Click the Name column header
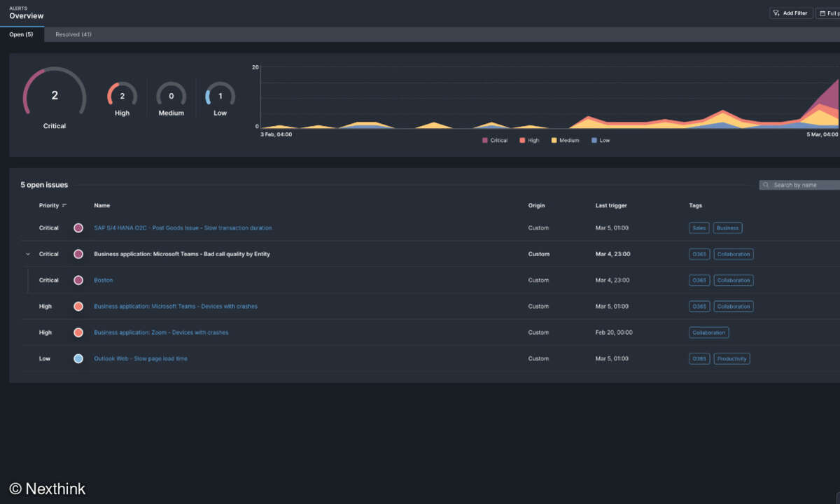This screenshot has height=504, width=840. [102, 206]
